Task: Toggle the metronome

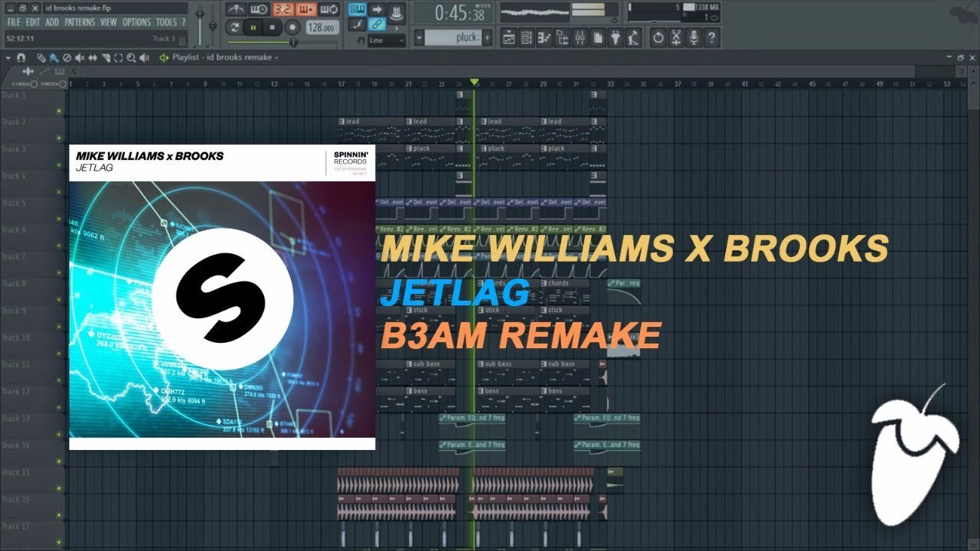Action: tap(237, 9)
